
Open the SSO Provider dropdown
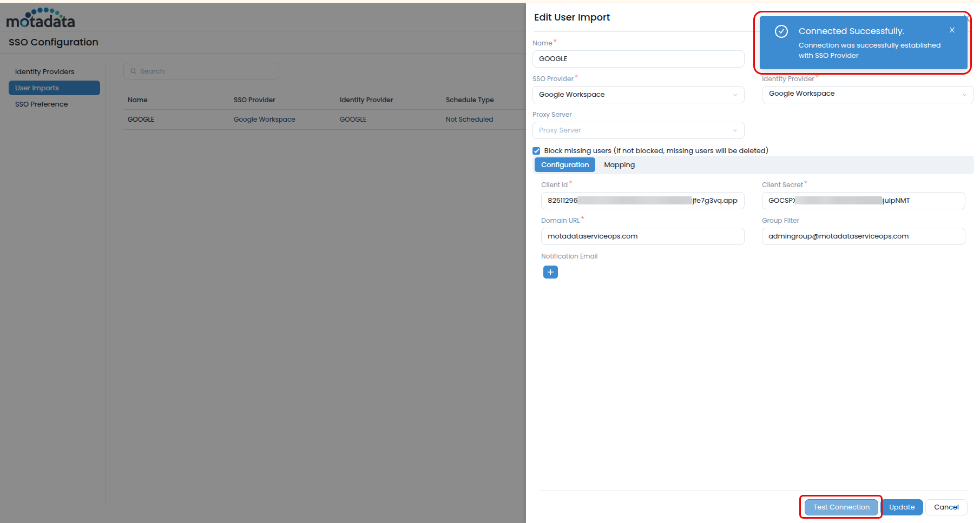638,95
